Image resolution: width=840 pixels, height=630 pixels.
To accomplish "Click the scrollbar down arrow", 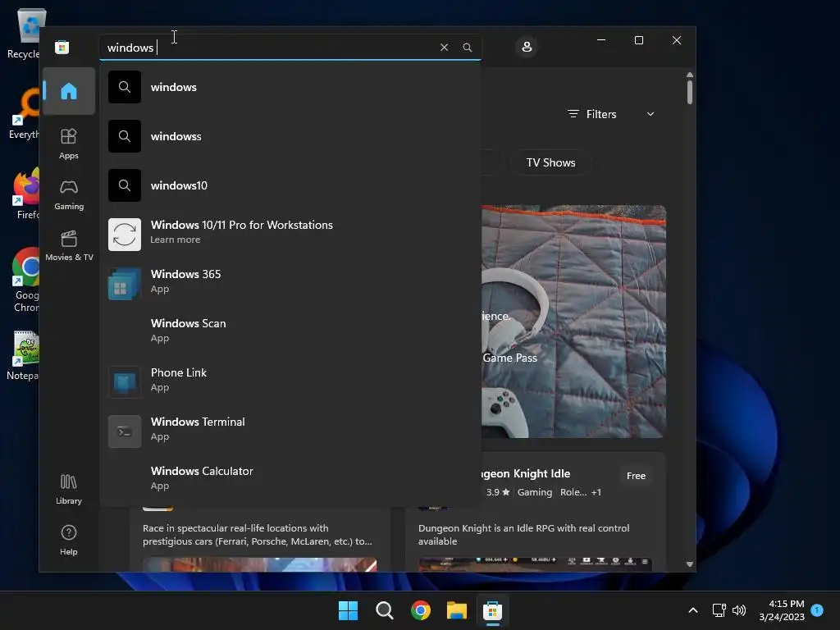I will coord(689,564).
